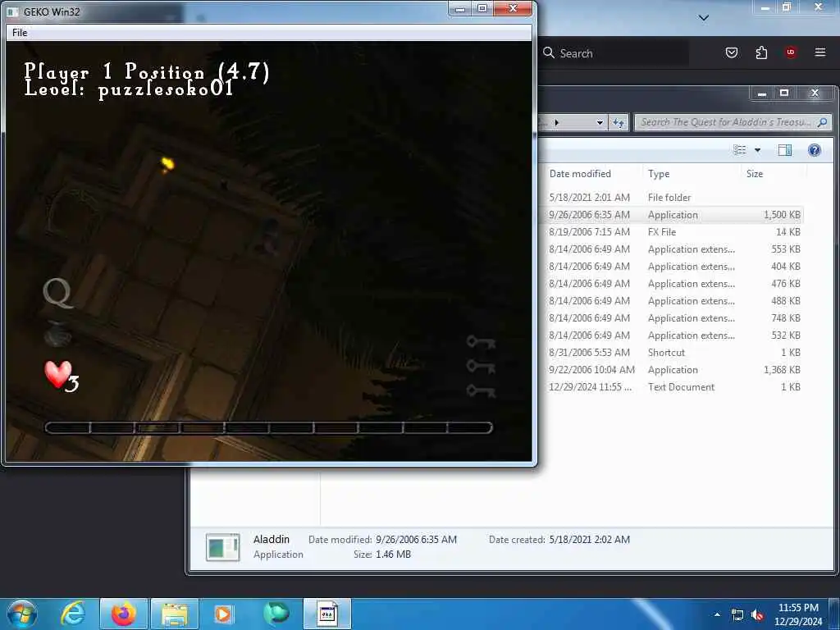Click the red heart lives icon
Screen dimensions: 840x630
point(58,374)
